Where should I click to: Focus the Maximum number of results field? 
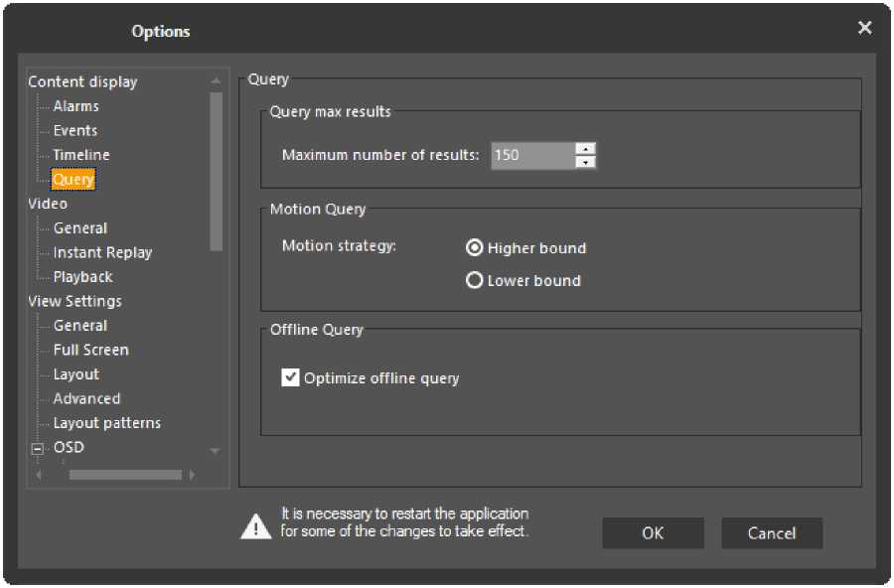click(x=531, y=156)
